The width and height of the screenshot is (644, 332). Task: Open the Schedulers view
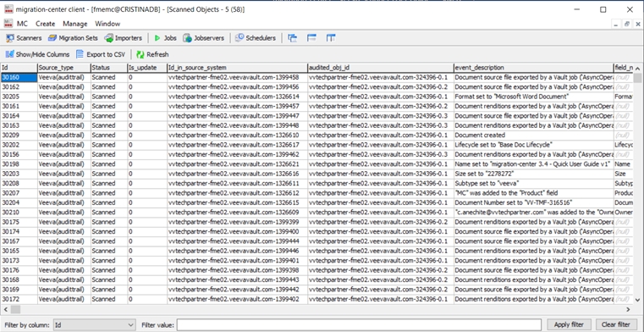click(255, 38)
